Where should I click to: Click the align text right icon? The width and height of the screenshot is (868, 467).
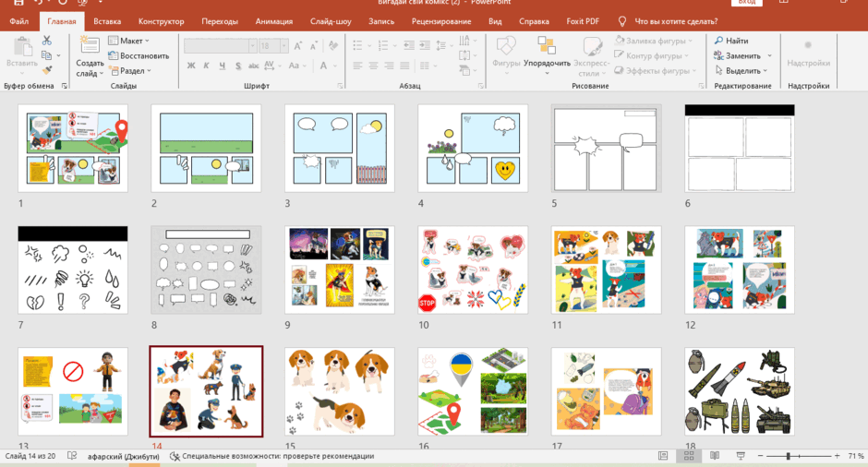[389, 66]
